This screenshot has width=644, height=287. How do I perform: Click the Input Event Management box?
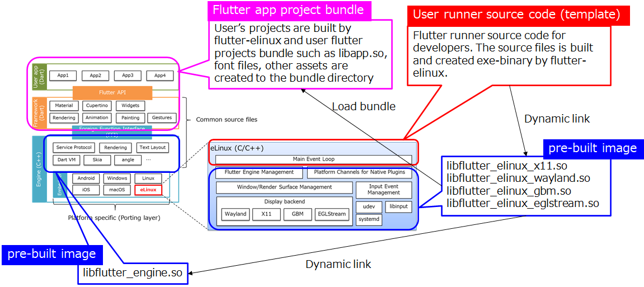(x=384, y=189)
